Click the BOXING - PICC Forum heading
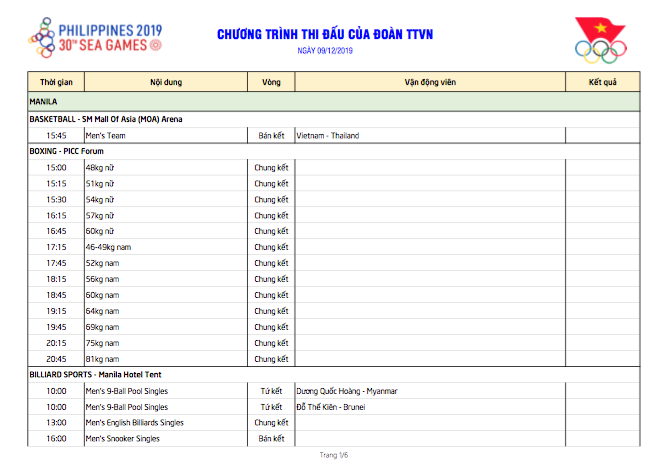This screenshot has height=469, width=665. 67,151
